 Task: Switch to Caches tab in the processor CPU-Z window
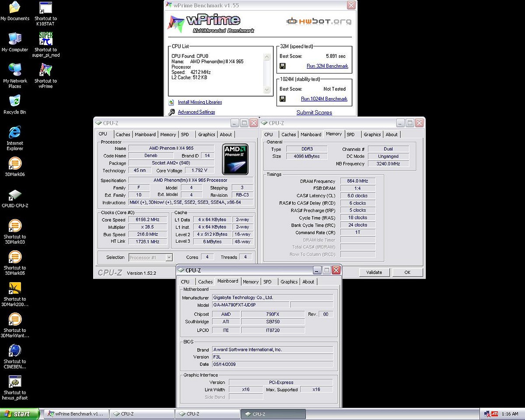[123, 135]
